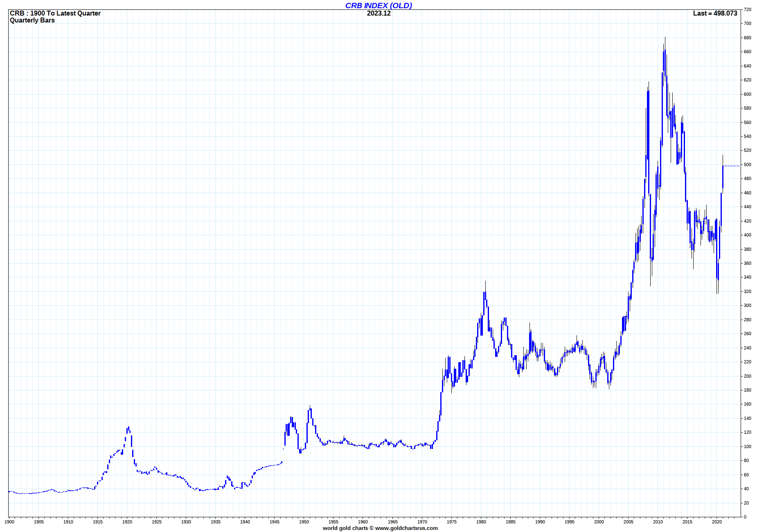
Task: Click y-axis value 200
Action: [748, 376]
